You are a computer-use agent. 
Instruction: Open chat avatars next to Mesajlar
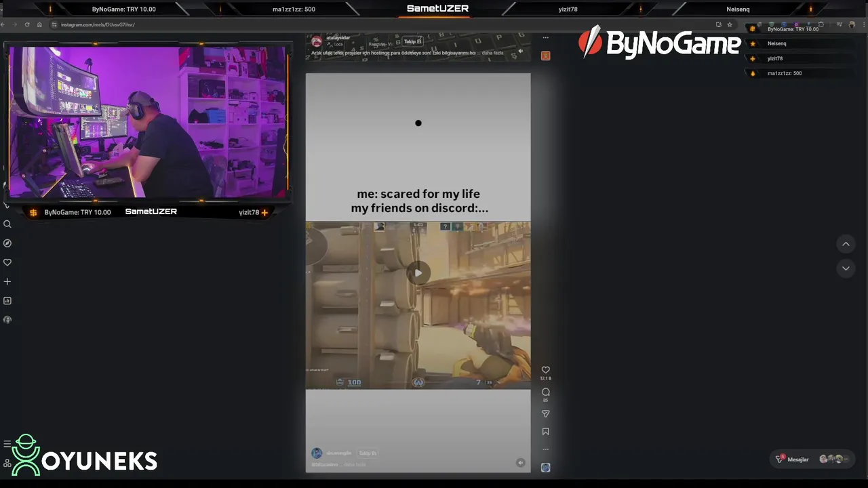pos(833,459)
